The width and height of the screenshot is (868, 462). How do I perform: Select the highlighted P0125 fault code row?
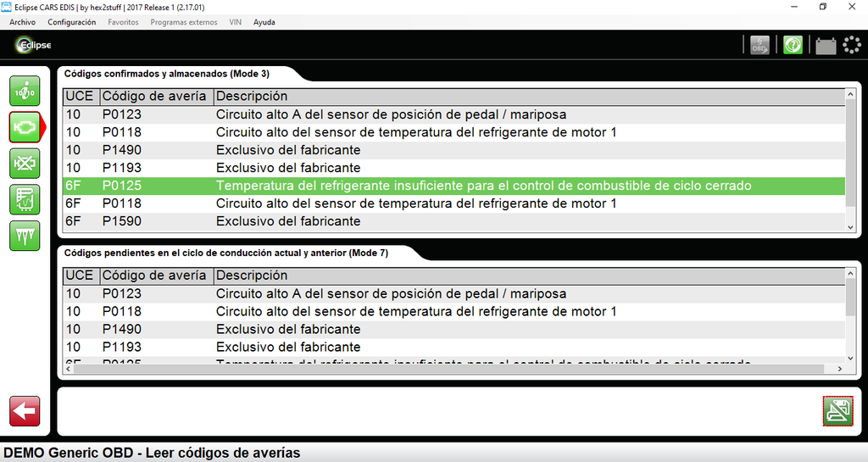[x=453, y=186]
